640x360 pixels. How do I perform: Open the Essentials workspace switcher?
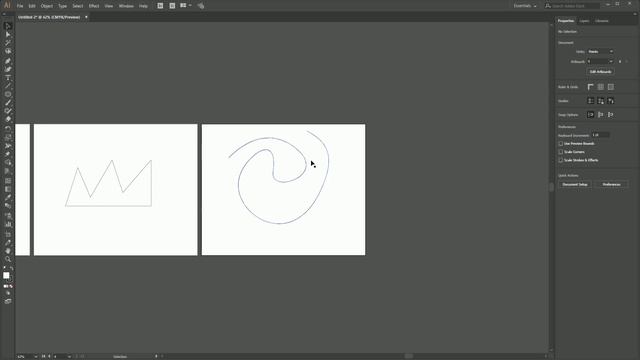(x=525, y=6)
